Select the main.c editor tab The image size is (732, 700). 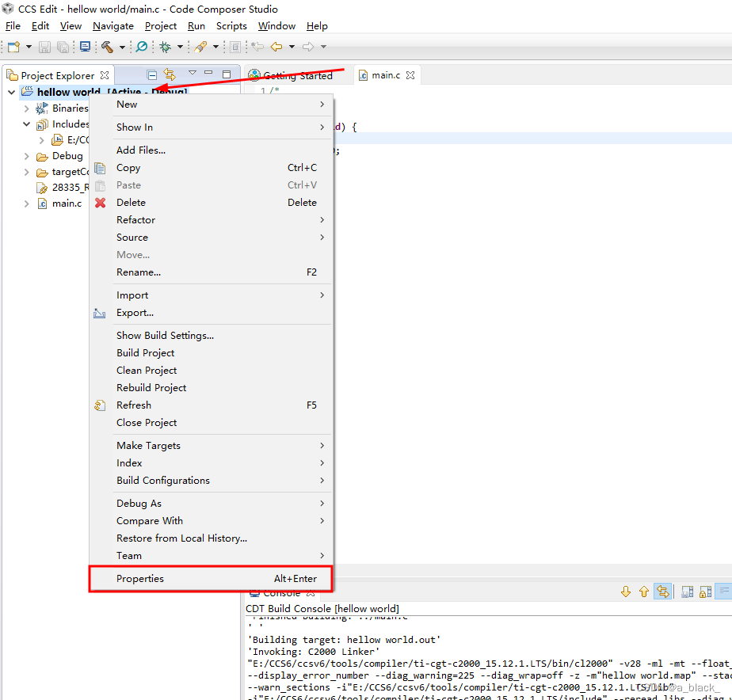point(386,75)
